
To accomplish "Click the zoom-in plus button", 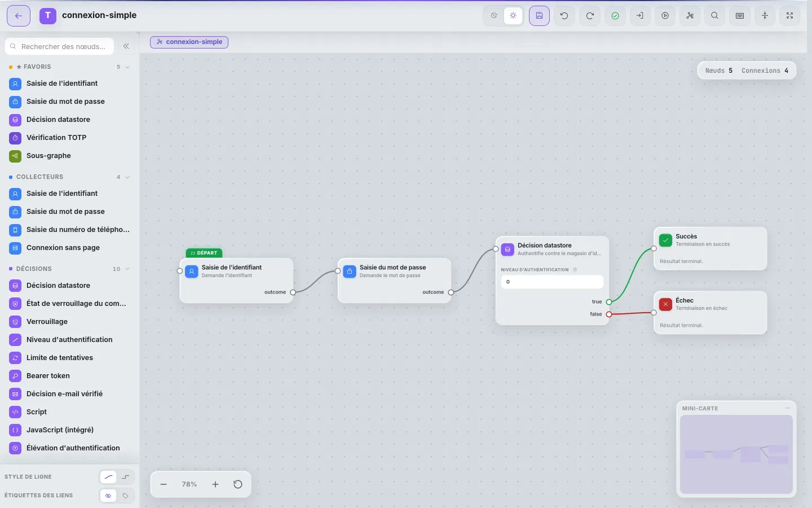I will click(x=215, y=484).
